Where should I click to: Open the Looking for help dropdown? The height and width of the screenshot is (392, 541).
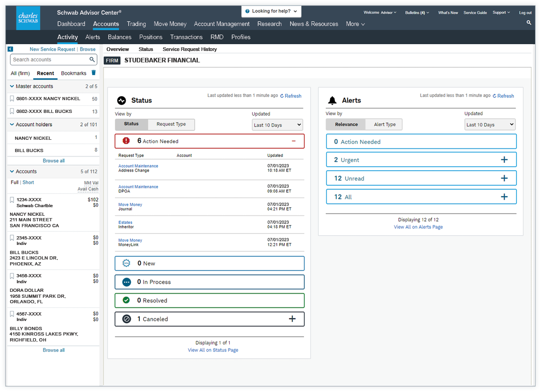[x=271, y=11]
